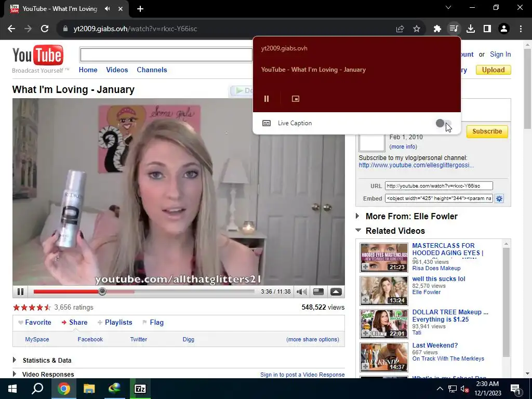This screenshot has height=399, width=532.
Task: Open the Masterclass for Hooded Aging Eyes thumbnail
Action: click(384, 258)
